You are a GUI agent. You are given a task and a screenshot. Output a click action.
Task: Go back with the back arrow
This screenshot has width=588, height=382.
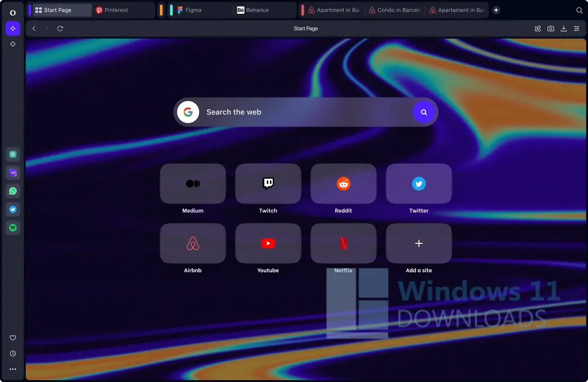34,28
